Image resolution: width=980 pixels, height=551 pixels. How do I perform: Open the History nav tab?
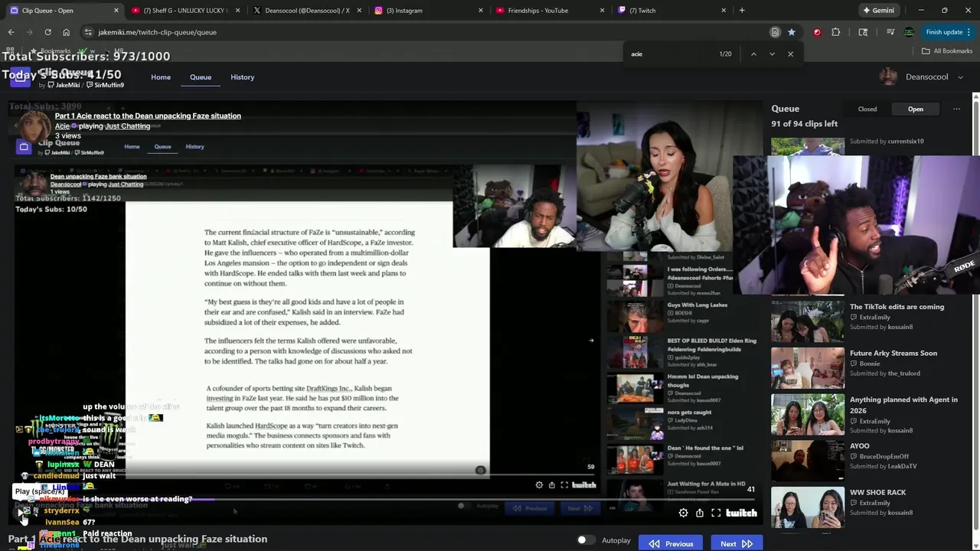pos(243,77)
